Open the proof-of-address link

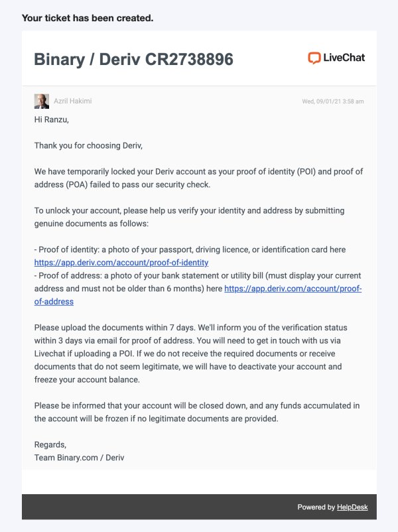(x=198, y=295)
